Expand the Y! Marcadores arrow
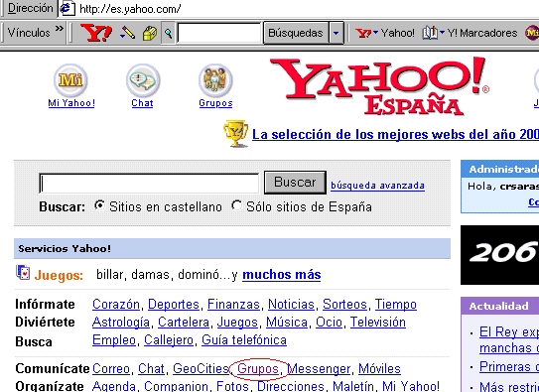This screenshot has width=539, height=392. pyautogui.click(x=442, y=33)
